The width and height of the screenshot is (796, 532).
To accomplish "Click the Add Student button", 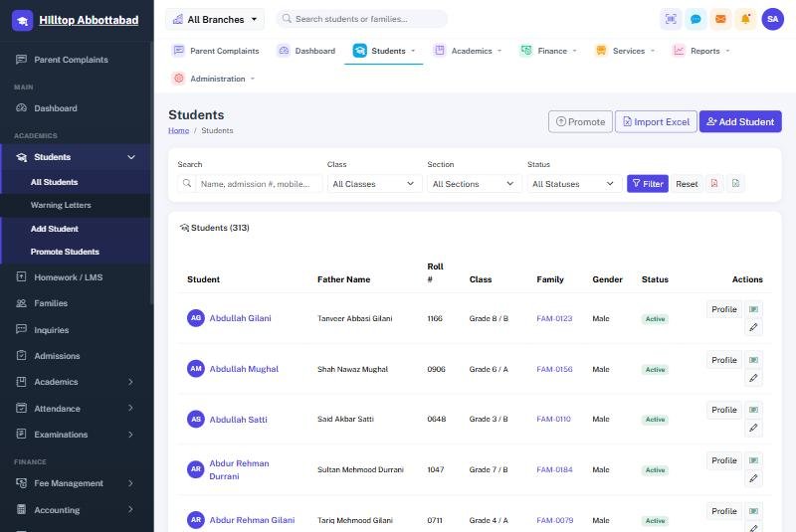I will point(740,121).
